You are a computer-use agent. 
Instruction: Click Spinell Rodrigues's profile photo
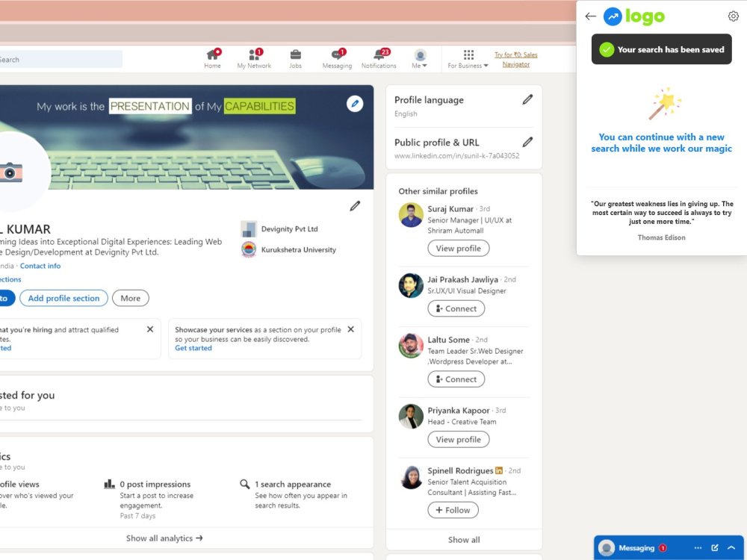411,476
